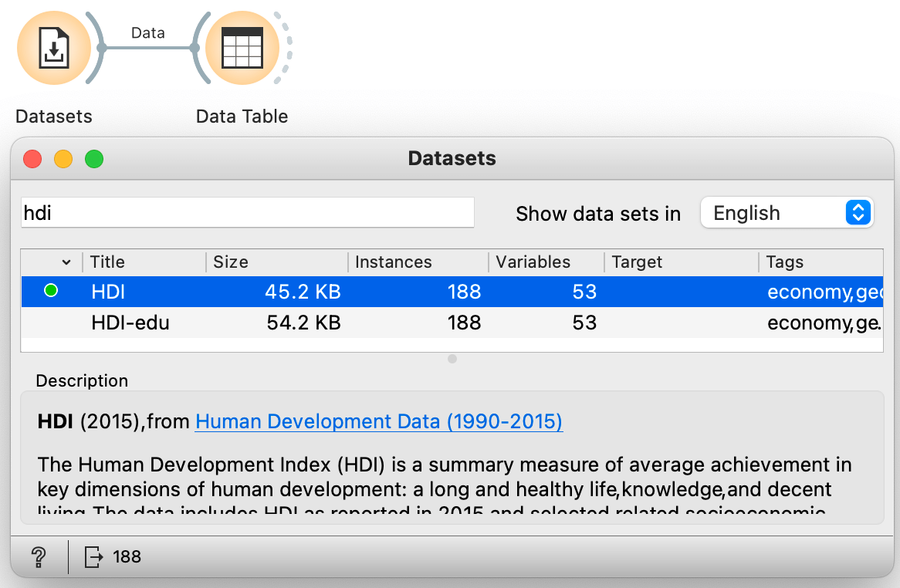Click the 54.2 KB size cell

(x=303, y=323)
